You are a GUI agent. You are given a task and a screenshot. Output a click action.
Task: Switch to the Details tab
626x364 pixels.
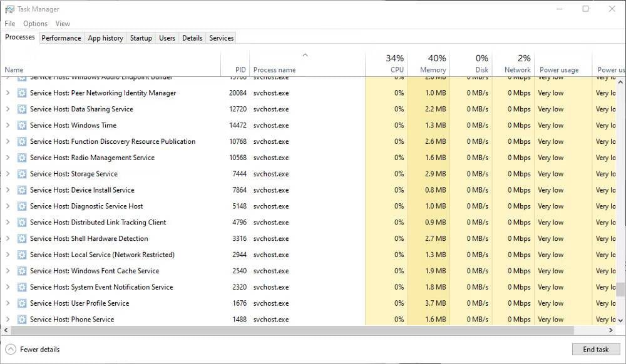(192, 38)
